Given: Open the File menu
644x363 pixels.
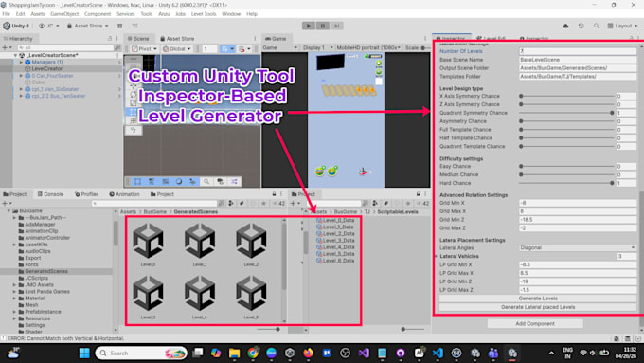Looking at the screenshot, I should click(7, 14).
